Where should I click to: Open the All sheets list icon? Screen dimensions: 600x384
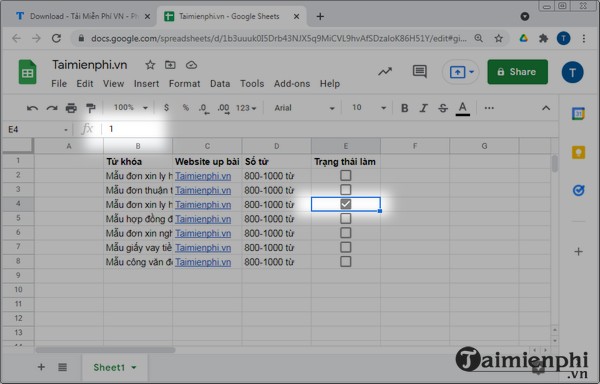coord(62,367)
